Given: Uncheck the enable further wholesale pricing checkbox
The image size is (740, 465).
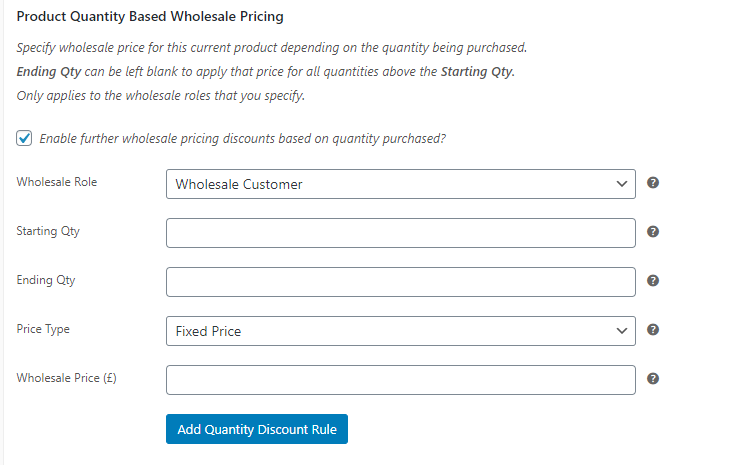Looking at the screenshot, I should pyautogui.click(x=25, y=138).
